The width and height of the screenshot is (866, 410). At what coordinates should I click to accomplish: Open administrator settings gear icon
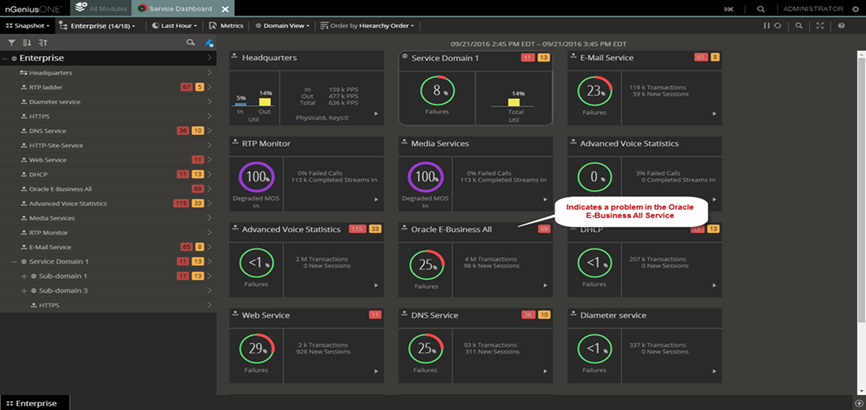855,8
